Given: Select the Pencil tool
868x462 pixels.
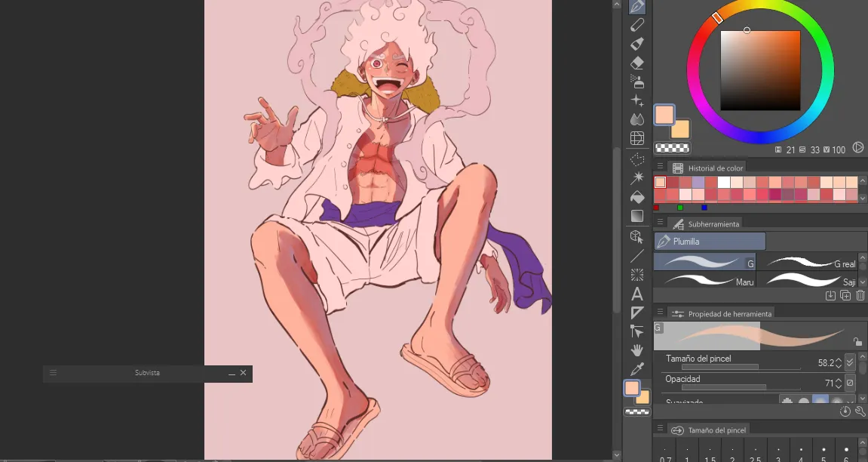Looking at the screenshot, I should coord(637,25).
